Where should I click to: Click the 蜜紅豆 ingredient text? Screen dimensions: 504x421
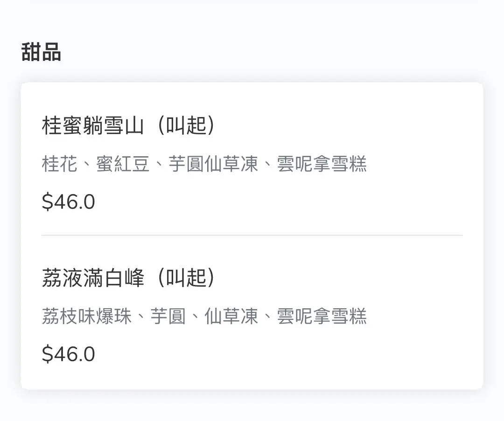coord(123,164)
